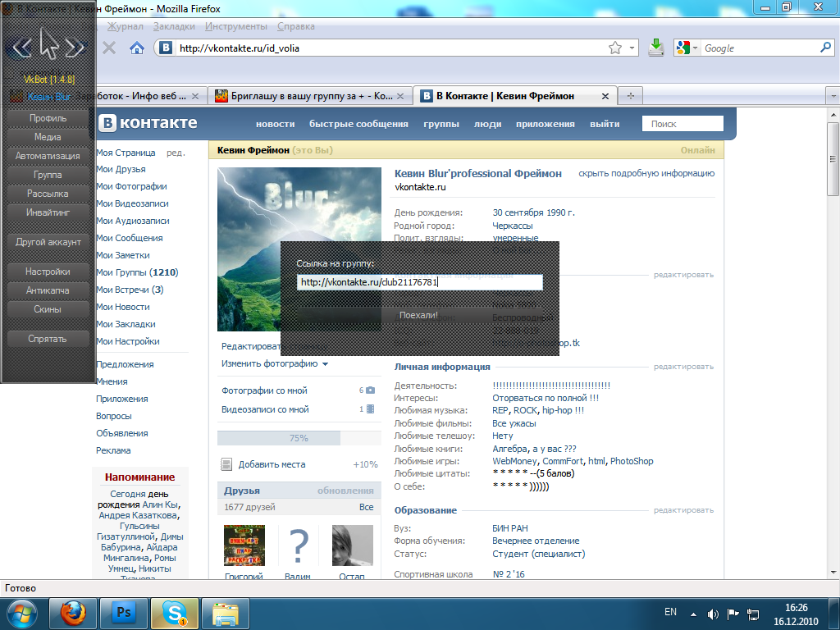Click Медиа in VkBot panel

click(x=48, y=137)
